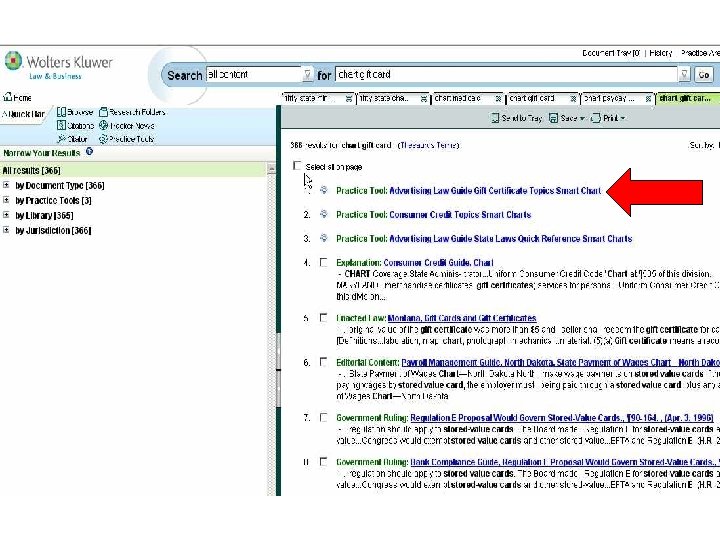Close the 'chart medicaid' tab

click(498, 99)
